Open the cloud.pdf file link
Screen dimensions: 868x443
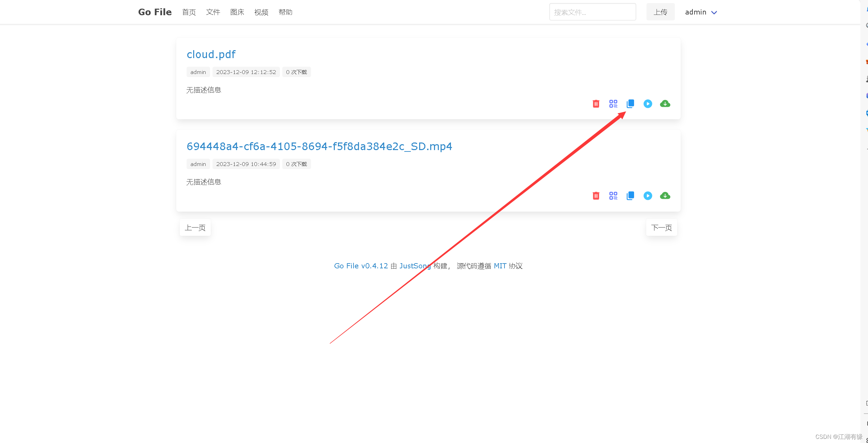point(211,54)
